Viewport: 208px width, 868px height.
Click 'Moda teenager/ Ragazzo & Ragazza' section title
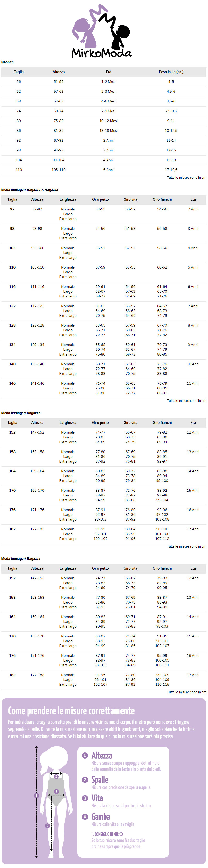tap(30, 190)
